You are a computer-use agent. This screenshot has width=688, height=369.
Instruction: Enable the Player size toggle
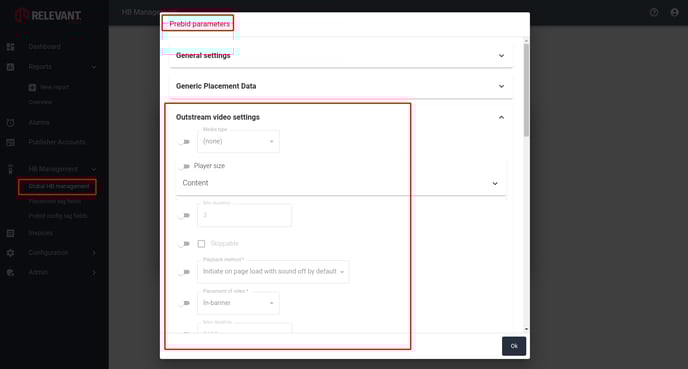(x=184, y=166)
